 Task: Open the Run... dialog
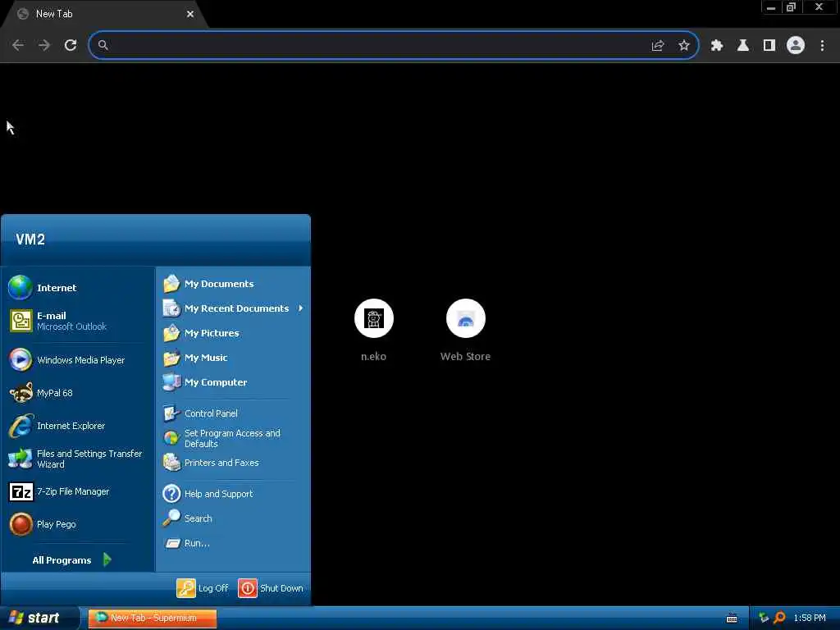pos(233,543)
